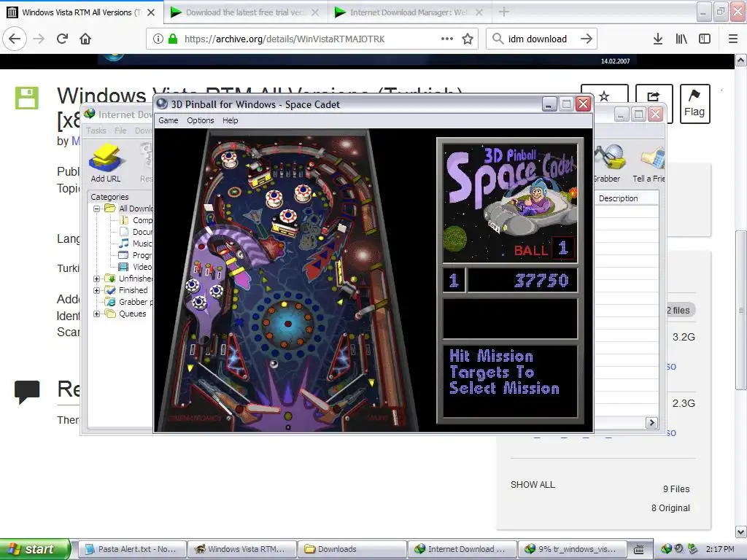Click the Description column header in IDM
The height and width of the screenshot is (560, 747).
point(626,198)
